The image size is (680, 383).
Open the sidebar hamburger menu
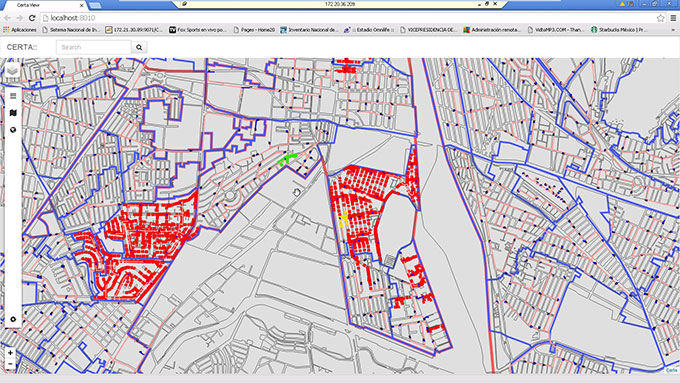13,96
